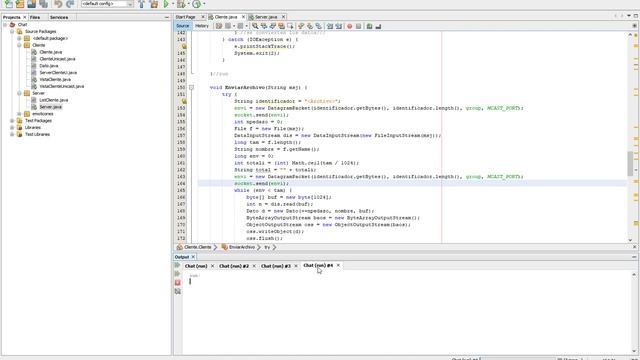
Task: Click the Uncomment icon in editor toolbar
Action: tap(378, 26)
